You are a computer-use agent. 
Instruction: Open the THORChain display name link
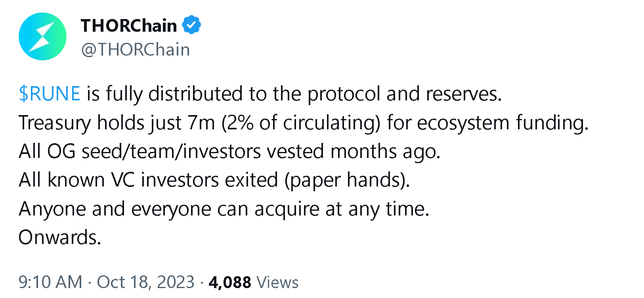point(129,25)
